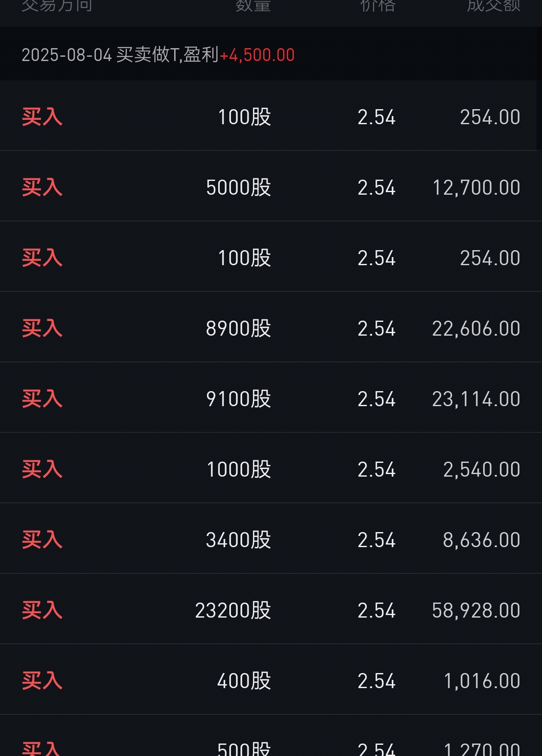Tap the 23,114.00 amount
This screenshot has height=756, width=542.
click(x=476, y=399)
